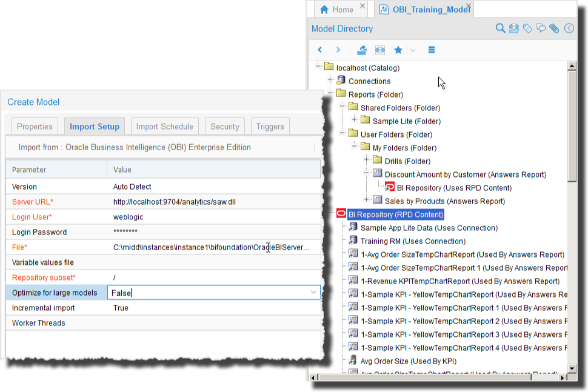Image resolution: width=588 pixels, height=392 pixels.
Task: Collapse the Discount Amount by Customer node
Action: tap(366, 173)
